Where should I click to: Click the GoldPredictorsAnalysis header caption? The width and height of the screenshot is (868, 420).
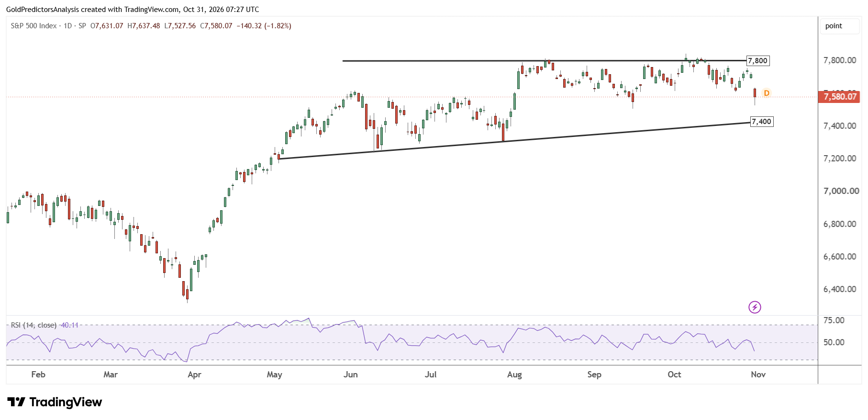[133, 9]
